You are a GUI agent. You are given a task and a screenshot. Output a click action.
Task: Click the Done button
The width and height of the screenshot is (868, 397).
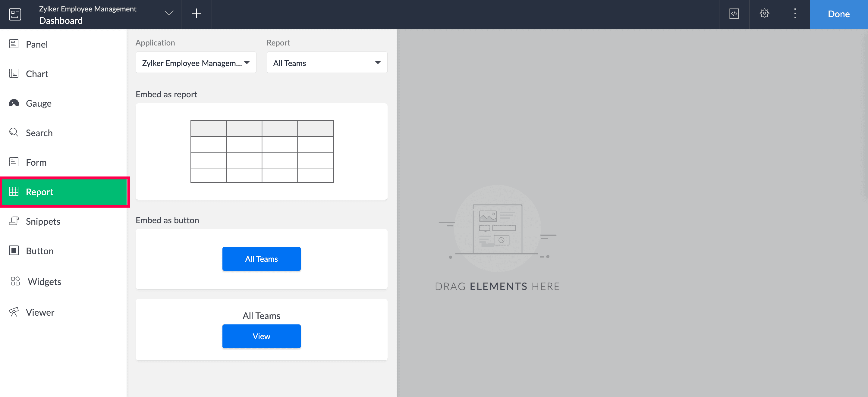click(838, 14)
